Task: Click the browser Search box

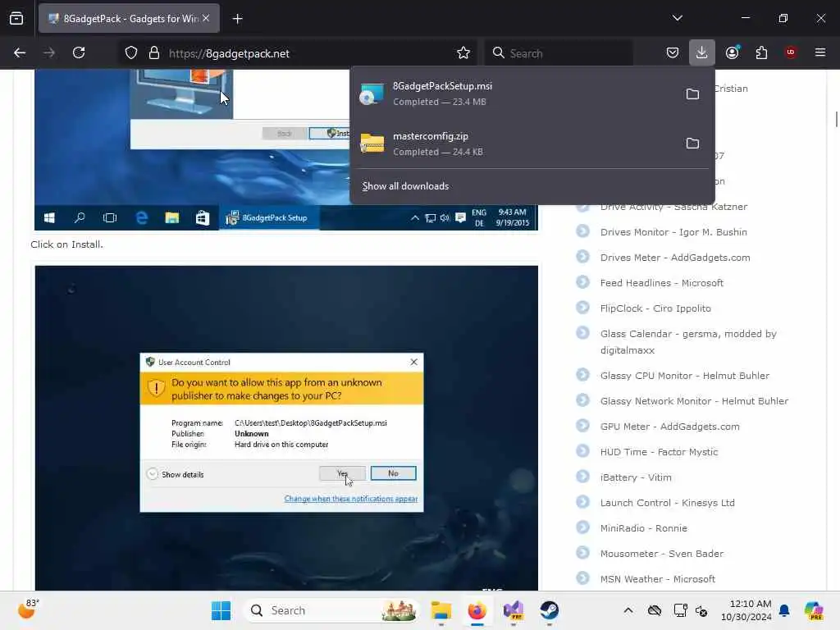Action: [x=559, y=53]
